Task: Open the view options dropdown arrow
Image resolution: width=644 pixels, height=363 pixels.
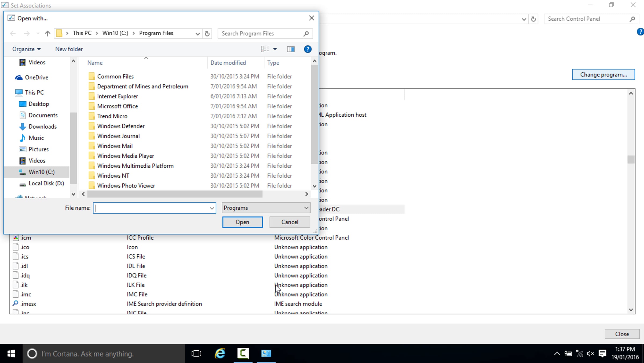Action: coord(275,49)
